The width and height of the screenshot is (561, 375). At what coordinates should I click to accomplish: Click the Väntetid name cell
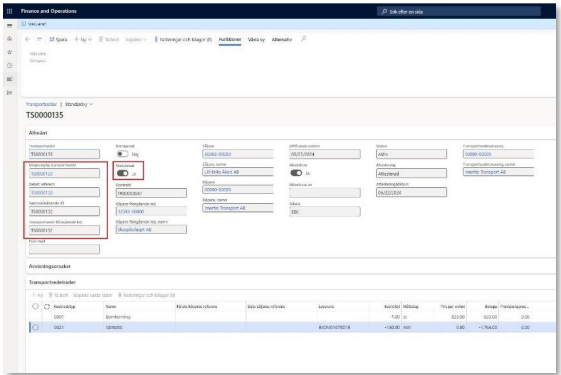tap(114, 327)
